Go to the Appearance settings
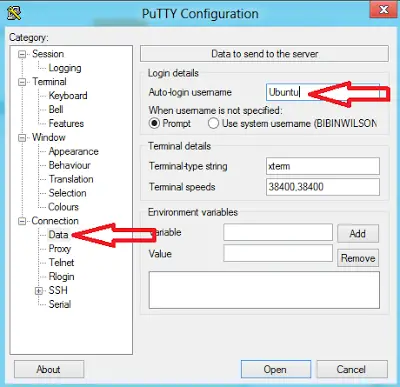This screenshot has width=400, height=387. coord(73,151)
